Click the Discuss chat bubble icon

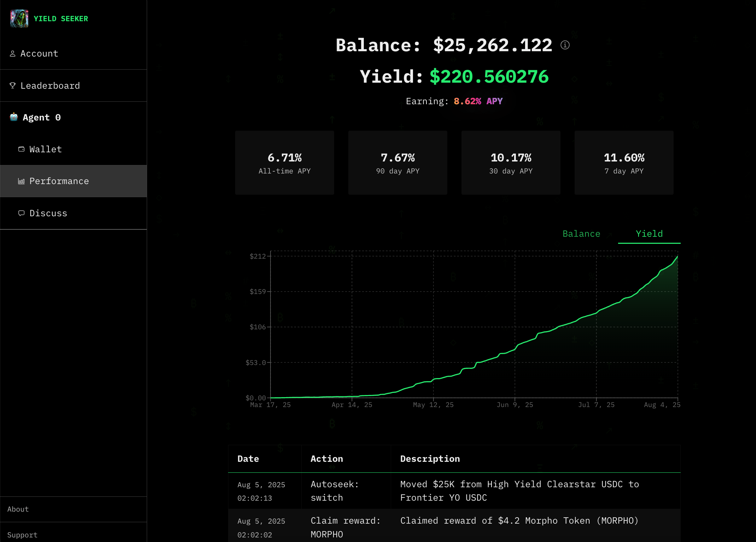pyautogui.click(x=22, y=213)
